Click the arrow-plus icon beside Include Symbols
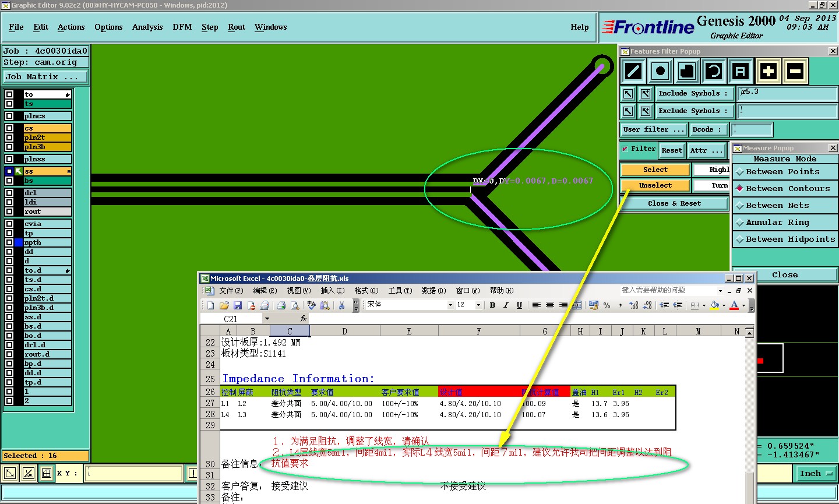 pyautogui.click(x=646, y=93)
